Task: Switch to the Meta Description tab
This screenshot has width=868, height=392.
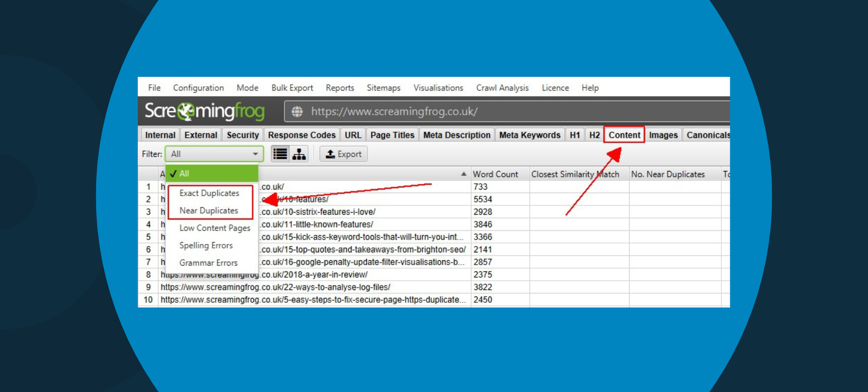Action: click(457, 135)
